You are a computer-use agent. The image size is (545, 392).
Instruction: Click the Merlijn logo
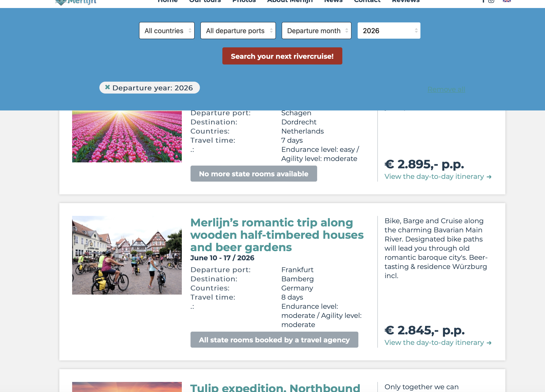(76, 2)
